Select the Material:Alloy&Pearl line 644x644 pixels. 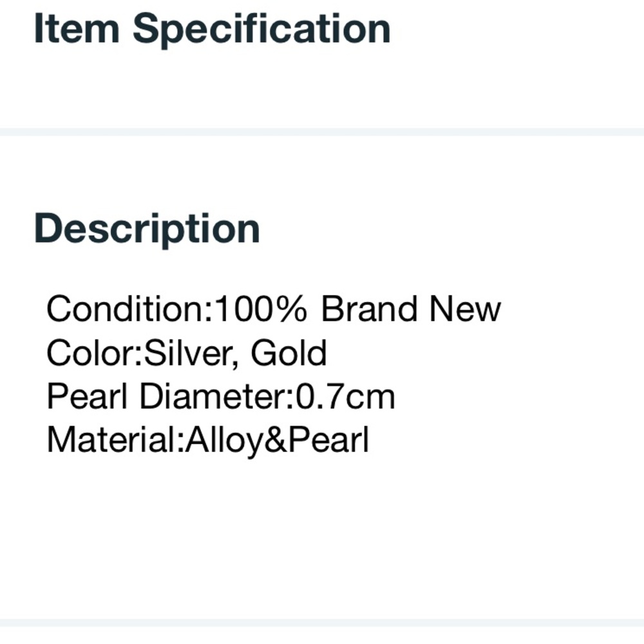coord(208,440)
